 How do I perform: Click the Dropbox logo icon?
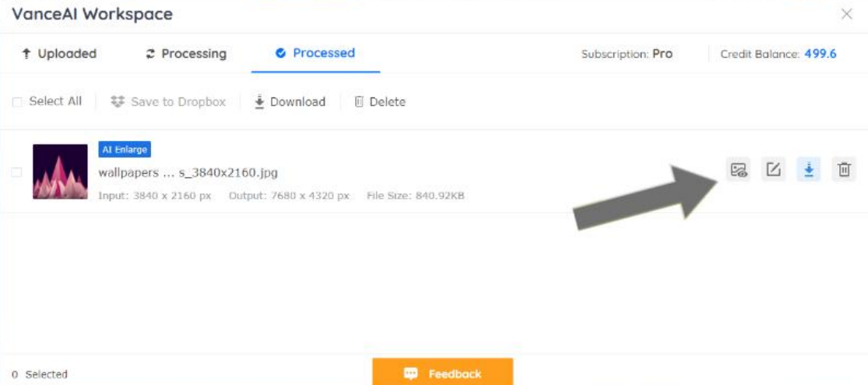[x=118, y=102]
